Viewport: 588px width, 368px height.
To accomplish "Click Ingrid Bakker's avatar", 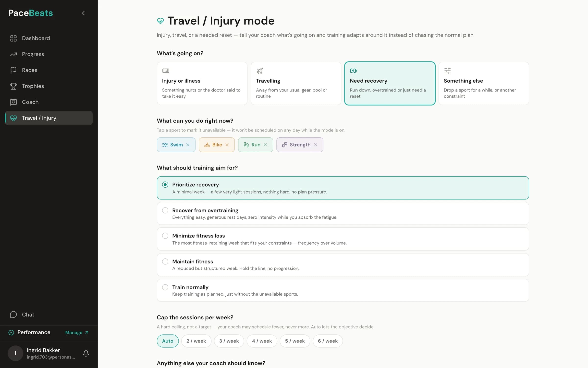I will (x=15, y=353).
